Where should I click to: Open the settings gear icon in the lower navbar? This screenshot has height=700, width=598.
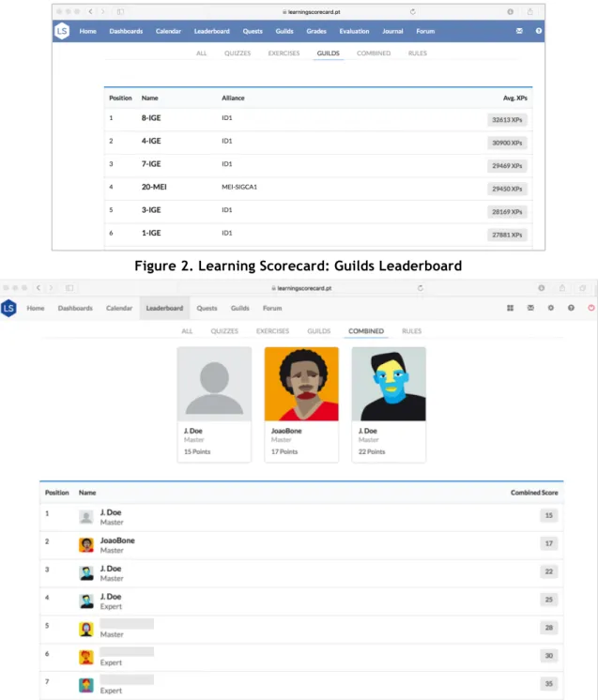click(x=551, y=308)
